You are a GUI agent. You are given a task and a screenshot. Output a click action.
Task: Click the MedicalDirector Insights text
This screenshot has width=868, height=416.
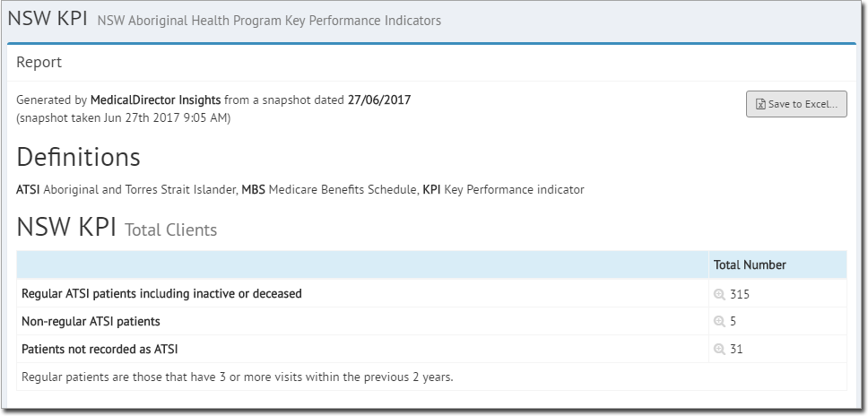[x=155, y=100]
